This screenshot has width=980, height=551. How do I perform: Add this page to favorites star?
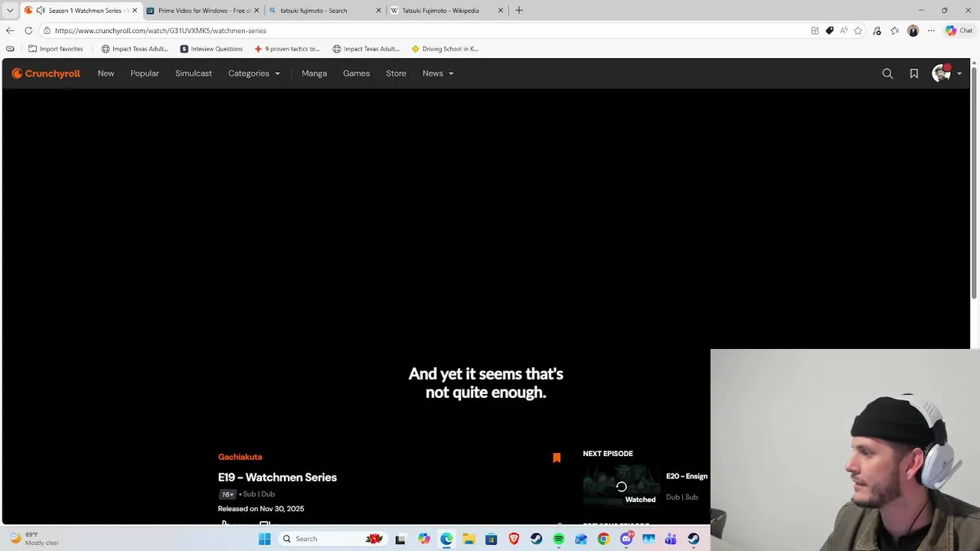[858, 31]
